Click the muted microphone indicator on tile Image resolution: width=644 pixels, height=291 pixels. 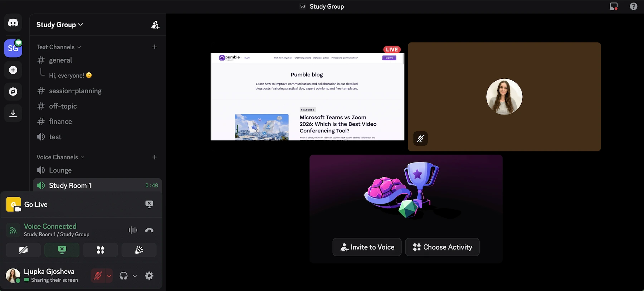tap(420, 139)
